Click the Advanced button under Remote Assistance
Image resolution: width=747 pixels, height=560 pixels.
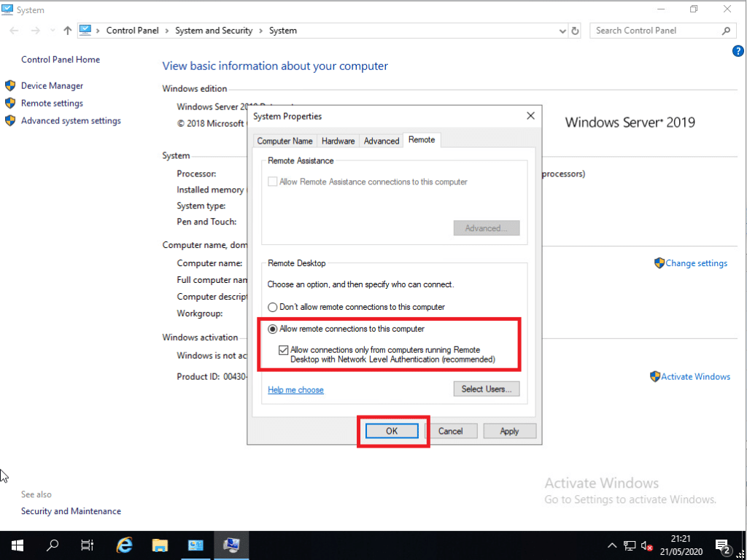(487, 228)
